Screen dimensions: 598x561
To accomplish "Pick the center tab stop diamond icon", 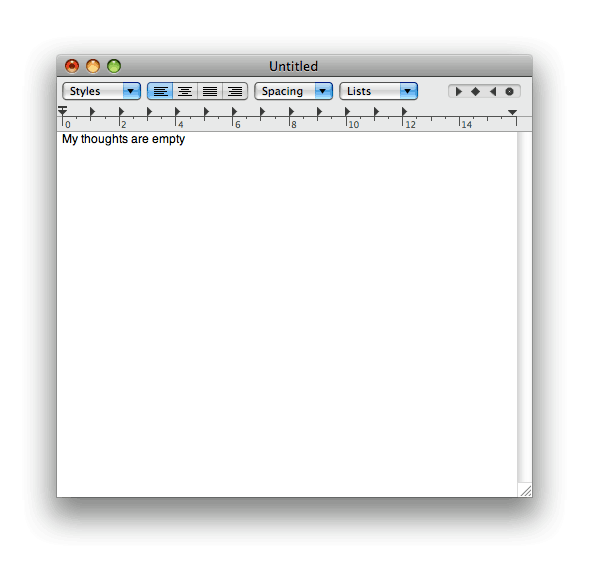I will (476, 92).
